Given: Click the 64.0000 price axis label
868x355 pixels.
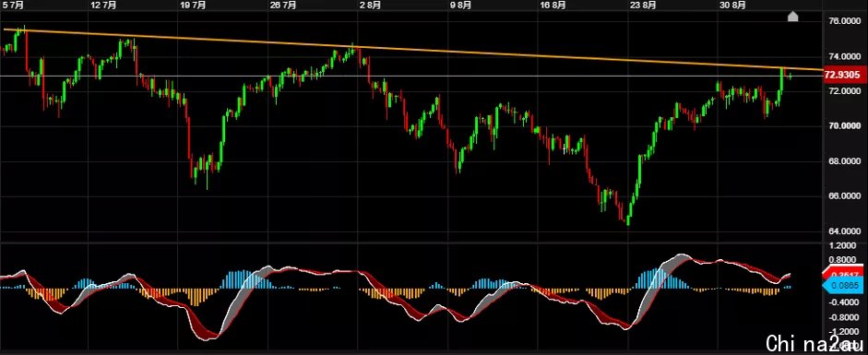Looking at the screenshot, I should pos(846,231).
